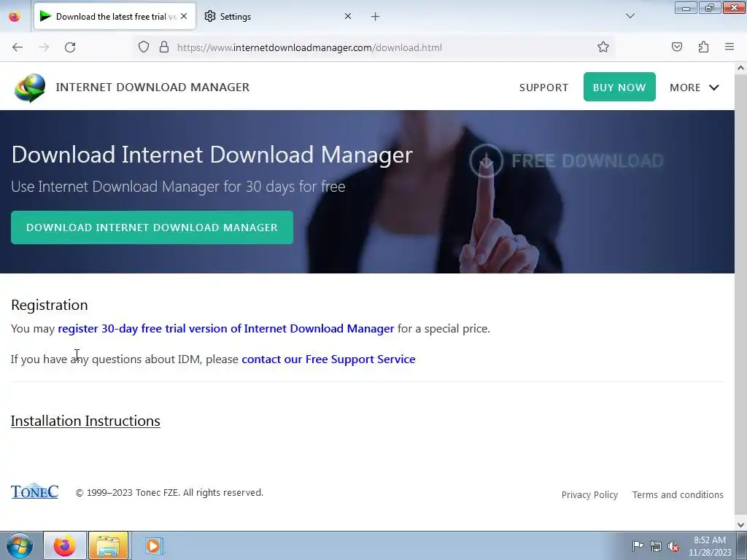Expand the MORE dropdown menu

[x=694, y=87]
